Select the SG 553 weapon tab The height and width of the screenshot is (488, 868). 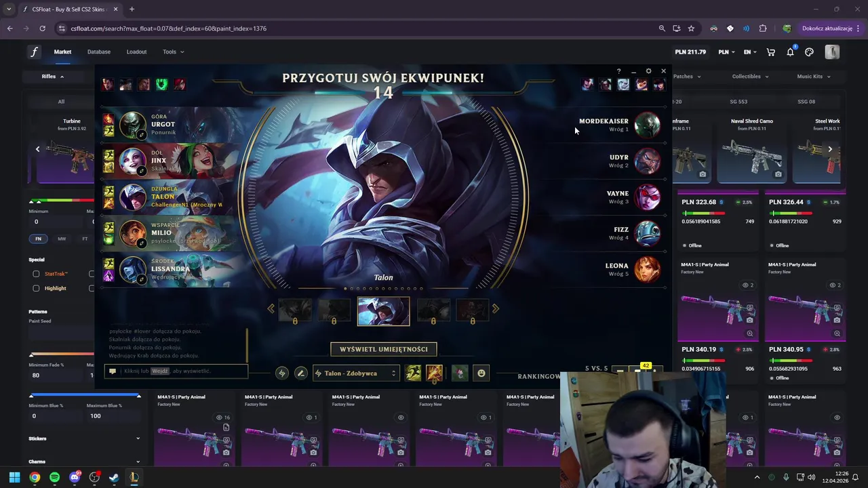738,102
